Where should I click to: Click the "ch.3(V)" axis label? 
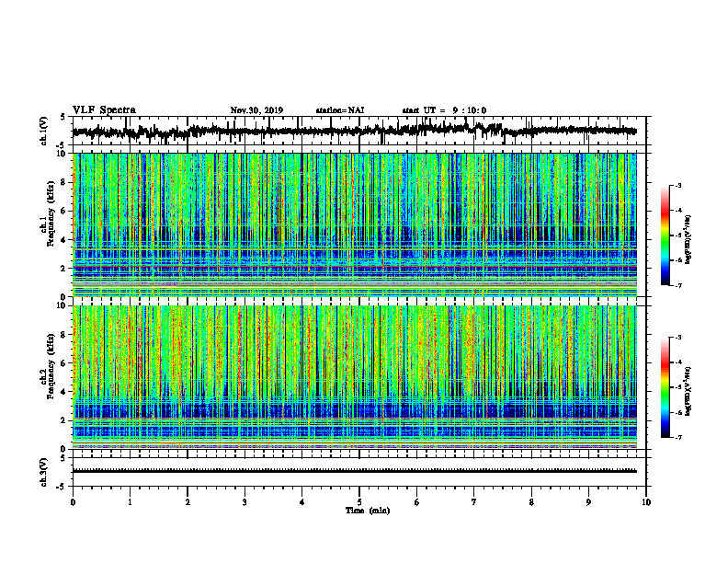[43, 472]
